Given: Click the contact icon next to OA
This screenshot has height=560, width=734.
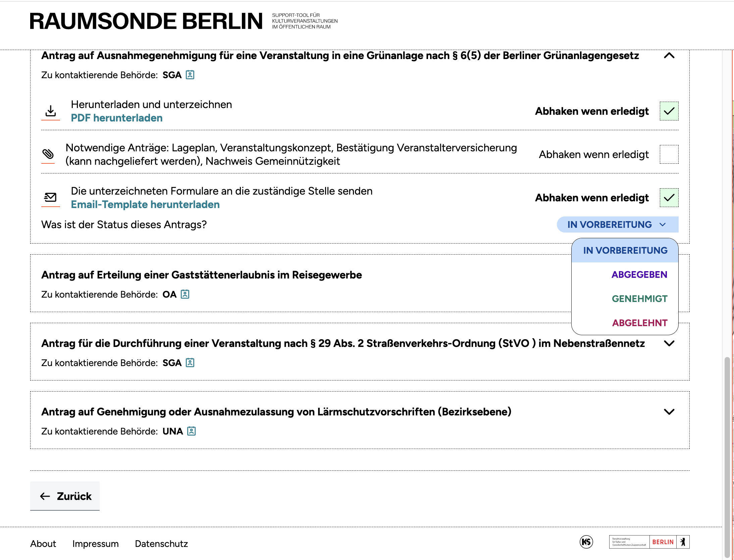Looking at the screenshot, I should click(x=185, y=294).
